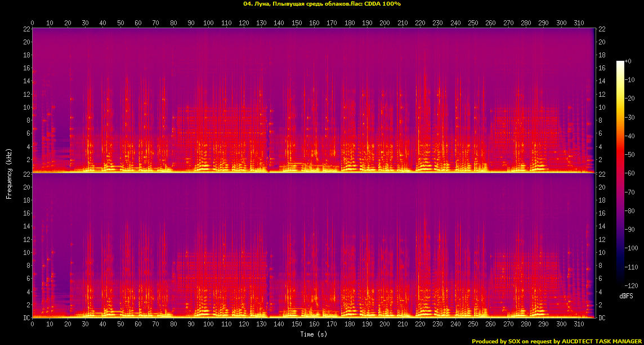
Task: Click the "Produced by SOX" credit text
Action: (x=498, y=341)
